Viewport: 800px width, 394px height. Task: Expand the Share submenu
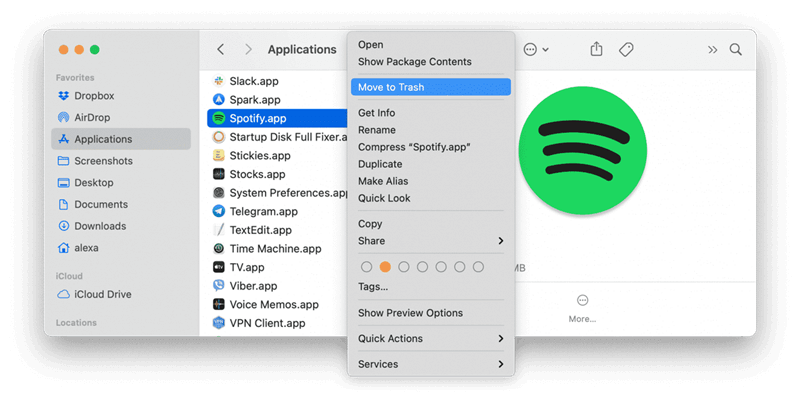tap(431, 241)
